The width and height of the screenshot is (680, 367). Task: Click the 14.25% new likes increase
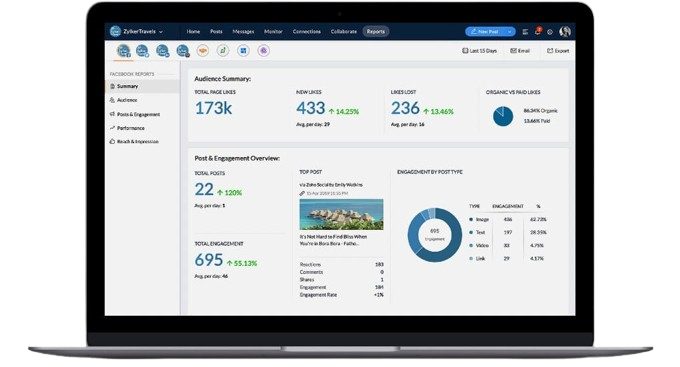point(344,111)
